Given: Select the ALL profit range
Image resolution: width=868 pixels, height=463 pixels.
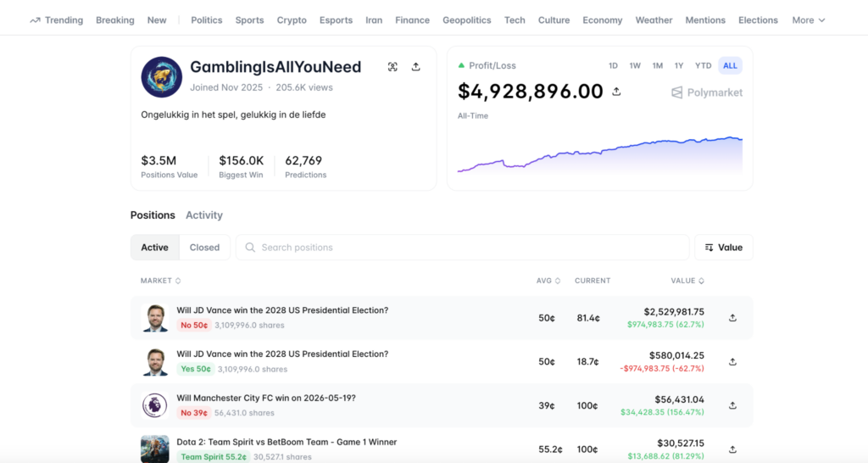Looking at the screenshot, I should 730,65.
